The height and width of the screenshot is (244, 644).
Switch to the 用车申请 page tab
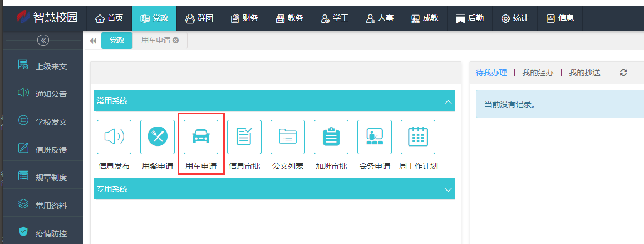(156, 40)
